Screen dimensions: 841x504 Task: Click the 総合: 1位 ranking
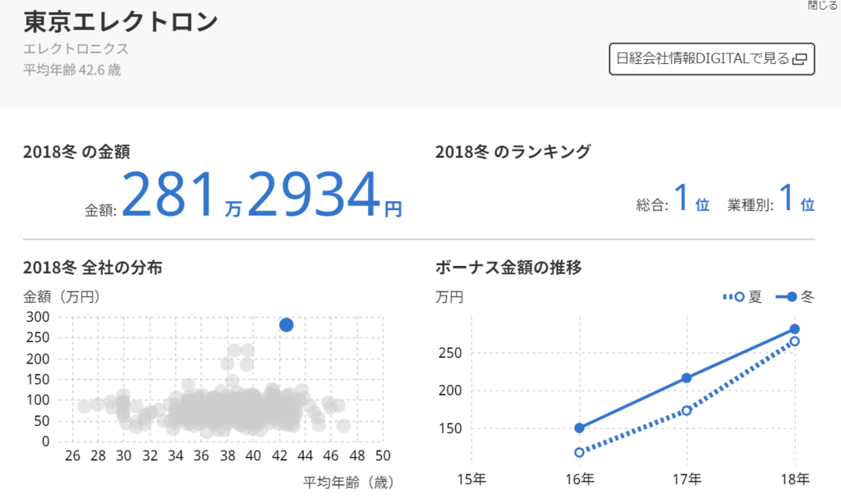(673, 199)
